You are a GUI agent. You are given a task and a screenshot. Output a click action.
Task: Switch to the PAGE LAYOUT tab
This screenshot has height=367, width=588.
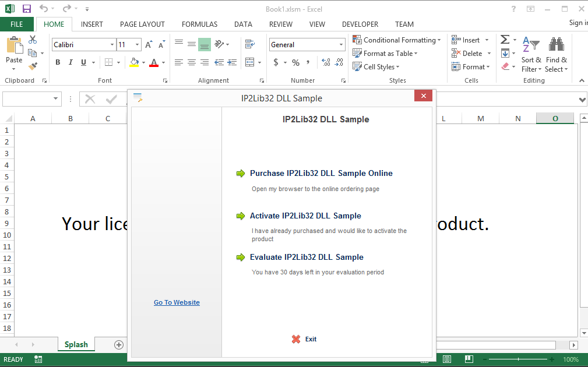[x=143, y=24]
